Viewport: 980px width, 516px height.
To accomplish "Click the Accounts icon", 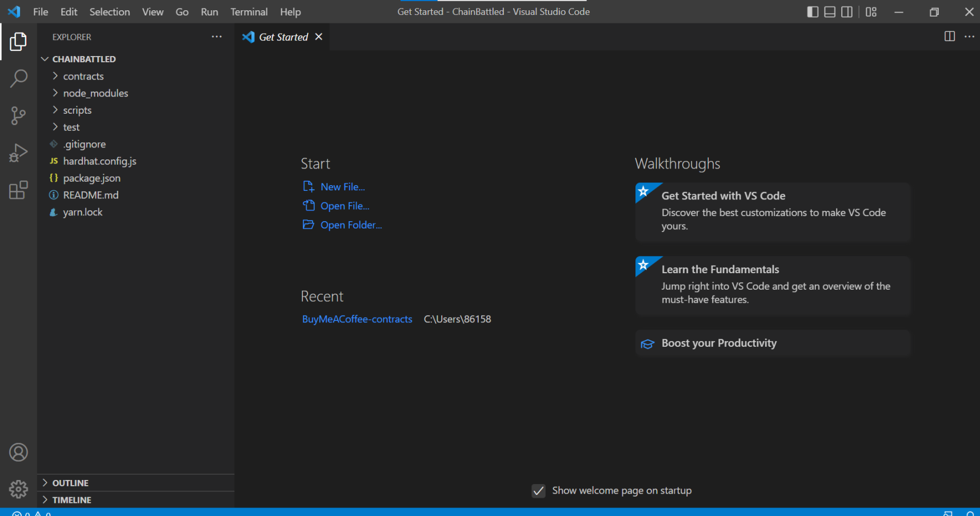I will click(x=18, y=453).
